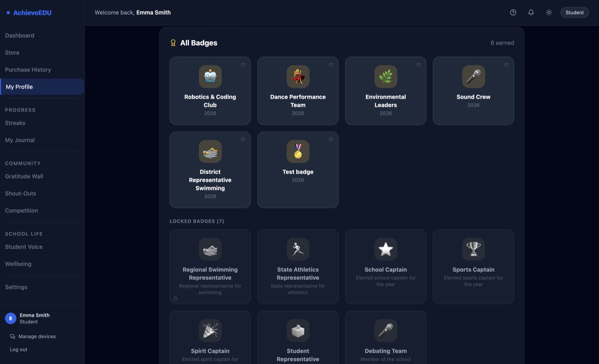Star the Test badge
Viewport: 599px width, 364px height.
[x=331, y=139]
